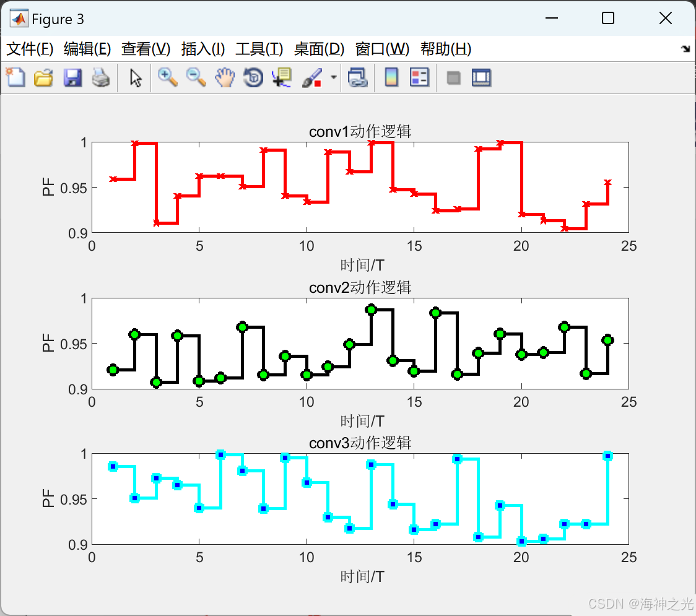Open a file with the folder icon
The height and width of the screenshot is (616, 696).
click(43, 77)
